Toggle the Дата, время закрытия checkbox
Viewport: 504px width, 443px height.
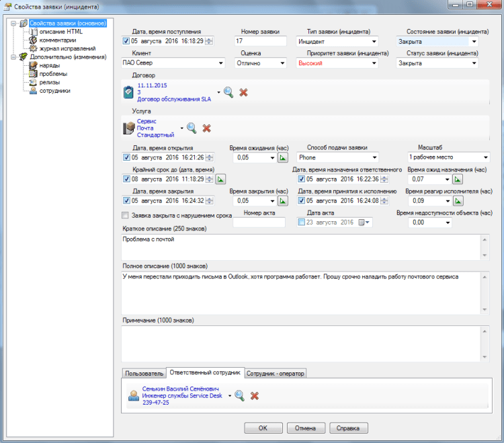pos(126,201)
